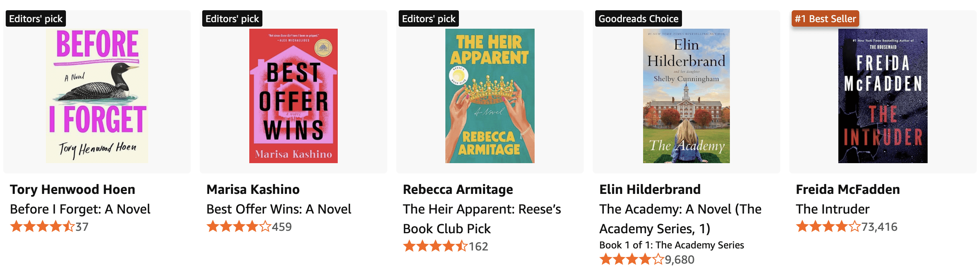Click the star rating for The Heir Apparent
This screenshot has width=980, height=273.
coord(436,246)
